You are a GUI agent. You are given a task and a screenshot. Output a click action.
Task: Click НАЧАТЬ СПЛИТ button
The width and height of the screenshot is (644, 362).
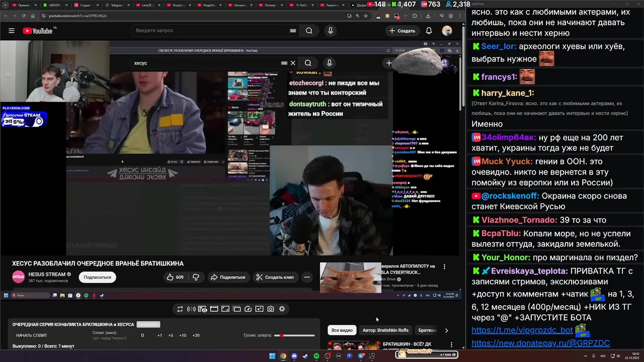coord(32,335)
